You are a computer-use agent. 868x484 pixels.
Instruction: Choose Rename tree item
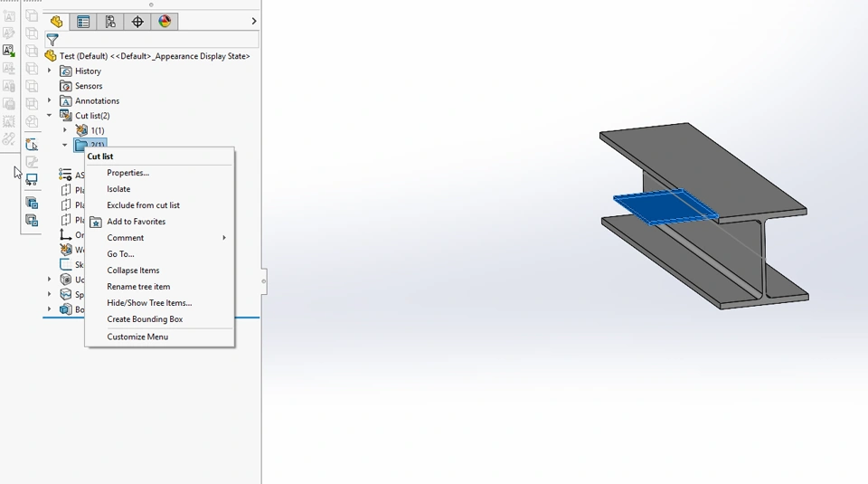tap(138, 286)
